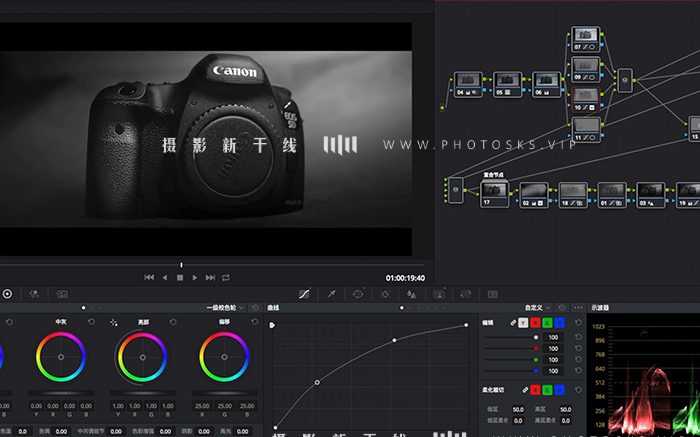Pick white point beside 亮部 wheel
This screenshot has width=700, height=437.
114,322
